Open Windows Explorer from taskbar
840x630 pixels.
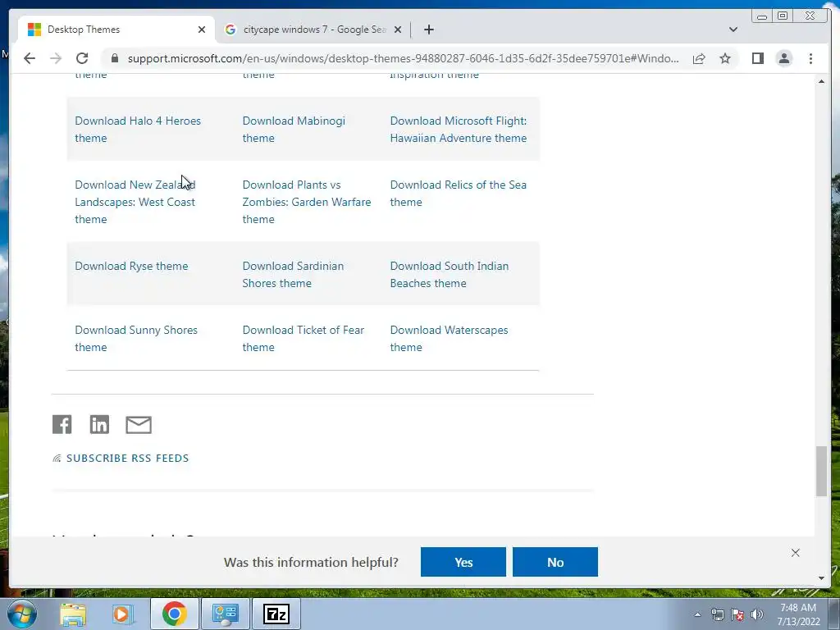(x=73, y=614)
